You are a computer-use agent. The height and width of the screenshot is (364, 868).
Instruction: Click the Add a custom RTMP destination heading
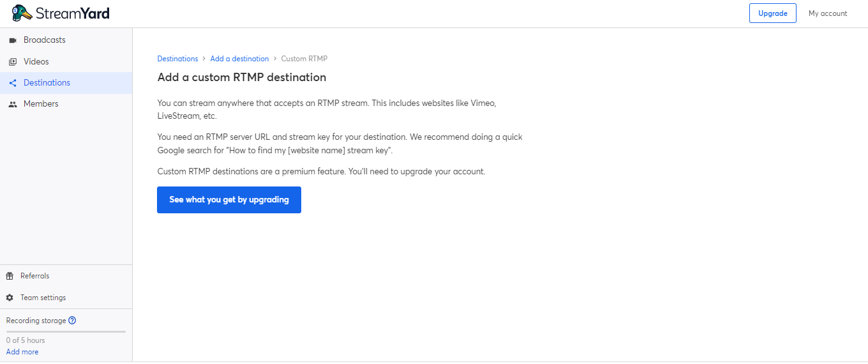click(242, 77)
